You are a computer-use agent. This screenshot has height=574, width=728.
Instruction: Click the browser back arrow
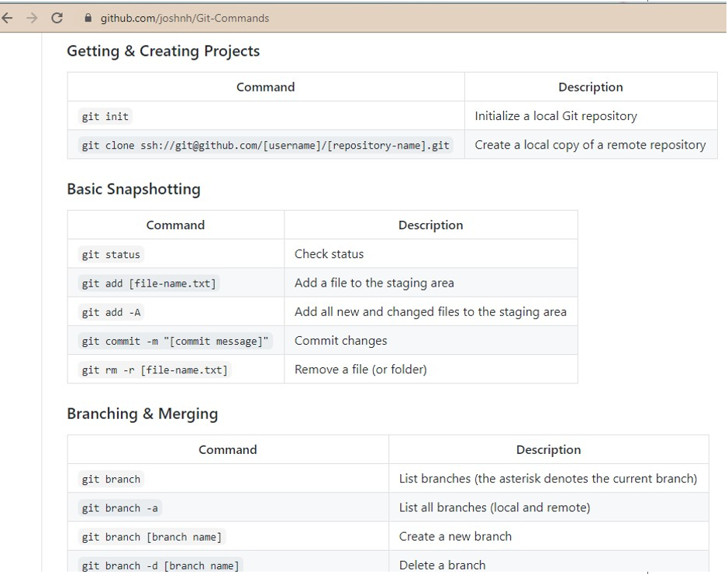[x=9, y=18]
